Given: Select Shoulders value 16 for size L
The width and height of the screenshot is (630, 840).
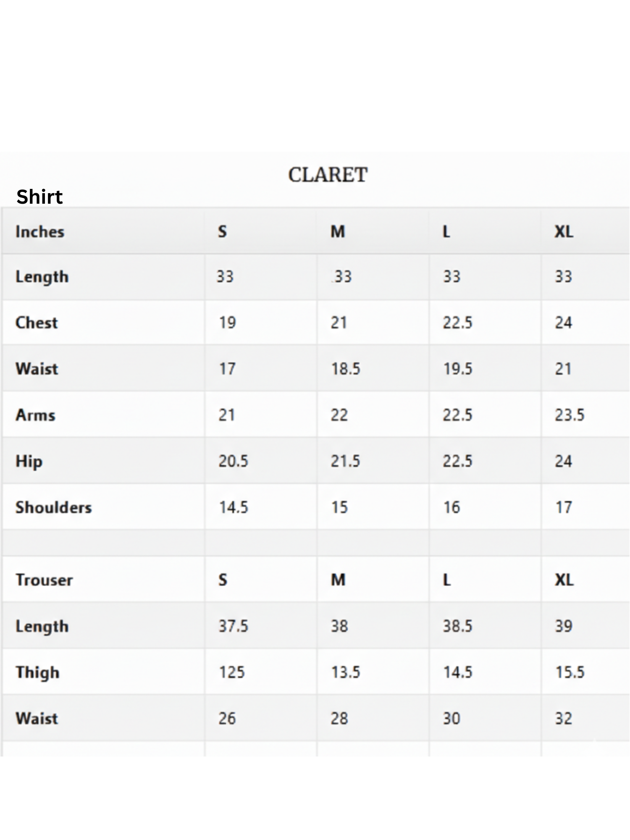Looking at the screenshot, I should (x=451, y=507).
